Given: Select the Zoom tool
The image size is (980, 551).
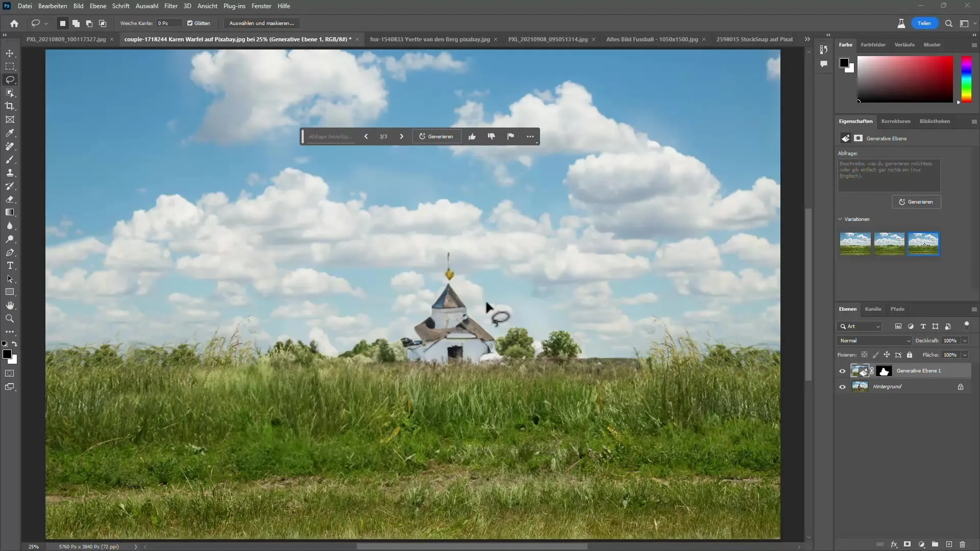Looking at the screenshot, I should 10,318.
